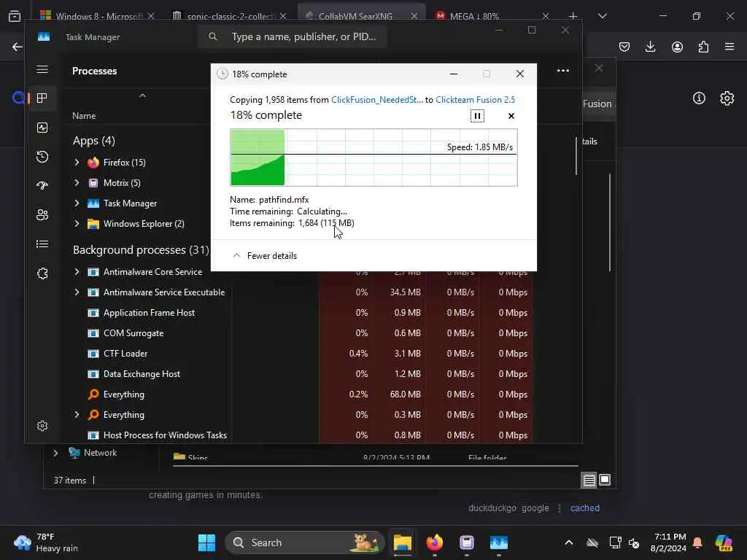Expand second Everything process with chevron

coord(77,415)
